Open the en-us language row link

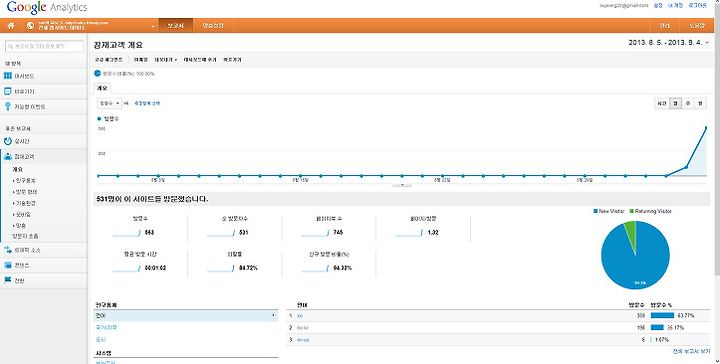pos(303,340)
